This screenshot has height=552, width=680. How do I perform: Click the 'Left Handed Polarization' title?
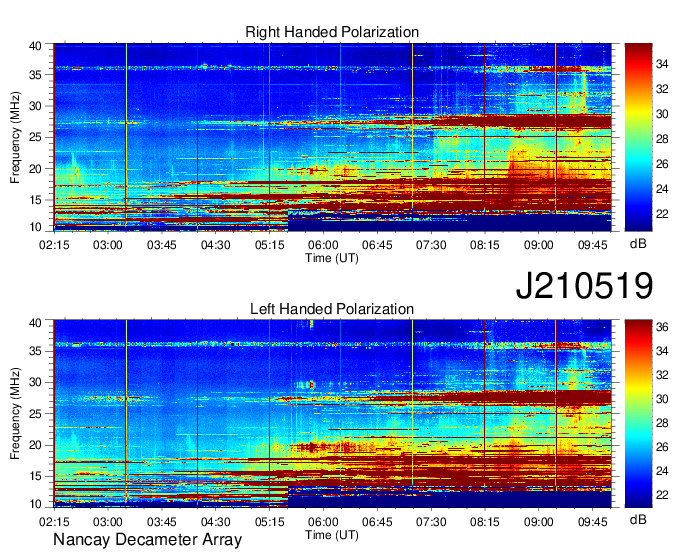point(332,309)
